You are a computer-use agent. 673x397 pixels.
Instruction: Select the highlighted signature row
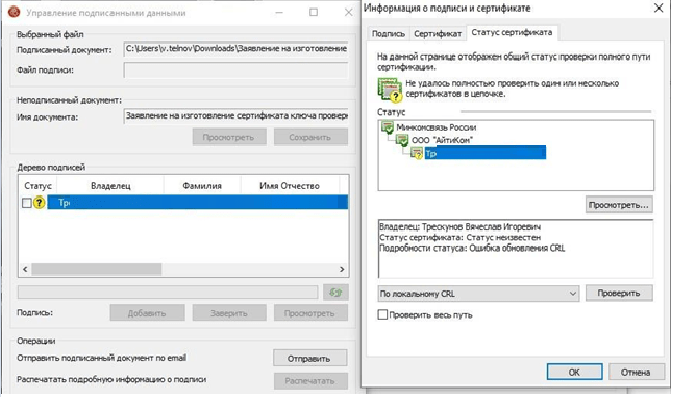197,202
